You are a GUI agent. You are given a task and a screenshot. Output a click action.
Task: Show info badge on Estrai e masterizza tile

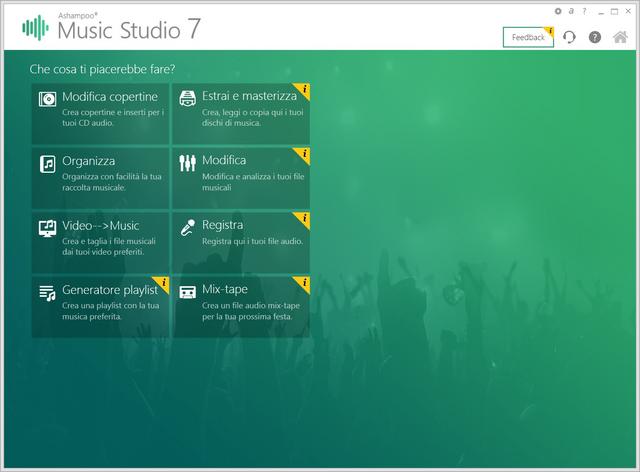304,89
